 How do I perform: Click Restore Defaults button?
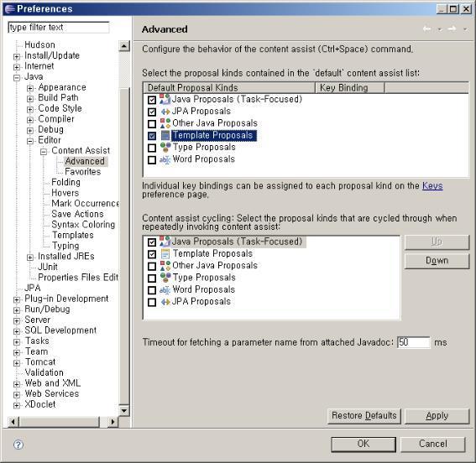[x=364, y=416]
